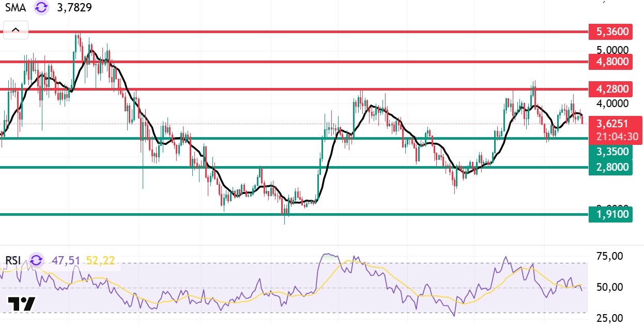Click the SMA value 3,7829

click(74, 8)
